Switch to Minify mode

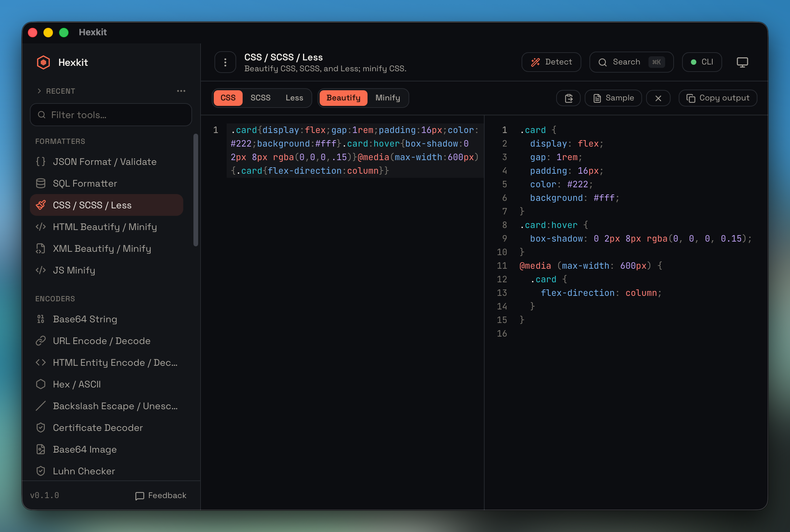[388, 98]
